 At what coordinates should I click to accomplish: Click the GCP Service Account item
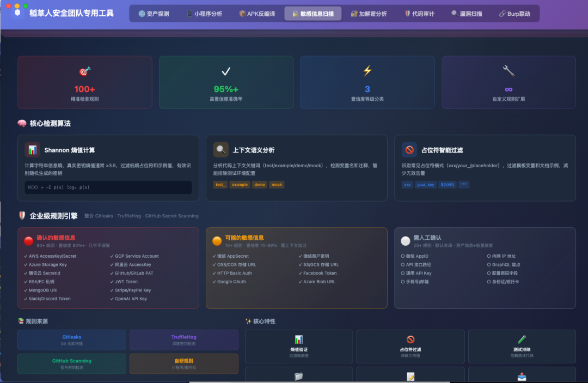[134, 256]
